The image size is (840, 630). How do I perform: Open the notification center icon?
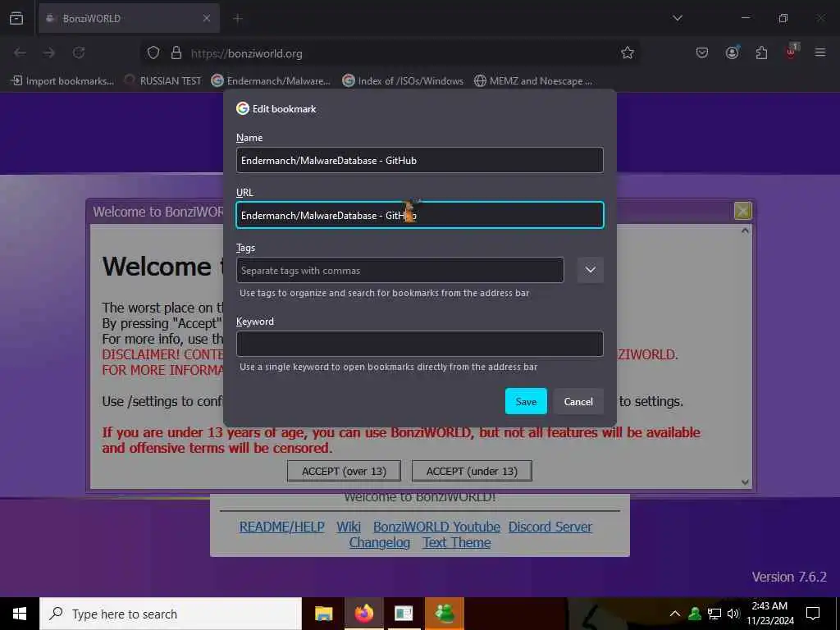[x=813, y=614]
